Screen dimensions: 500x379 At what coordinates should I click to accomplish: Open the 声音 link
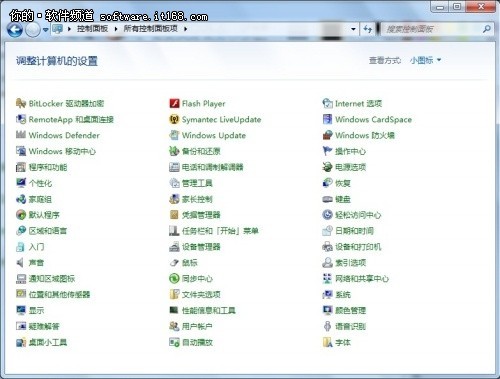(x=36, y=263)
